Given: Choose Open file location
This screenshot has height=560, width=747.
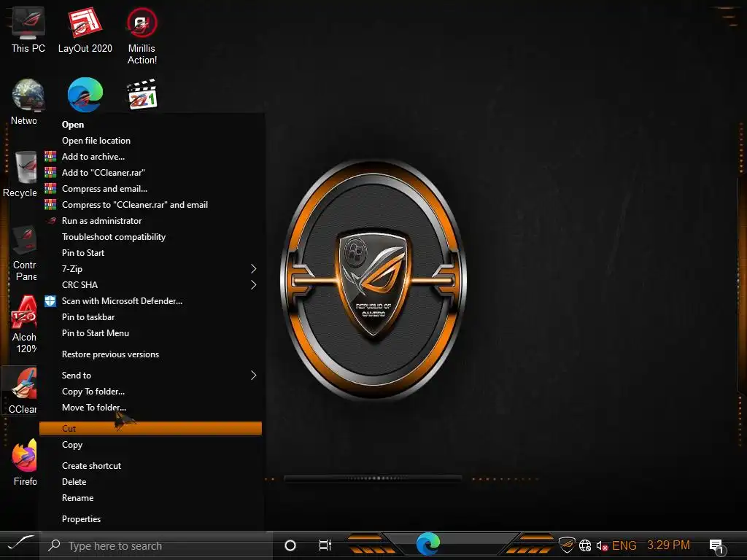Looking at the screenshot, I should [x=150, y=141].
